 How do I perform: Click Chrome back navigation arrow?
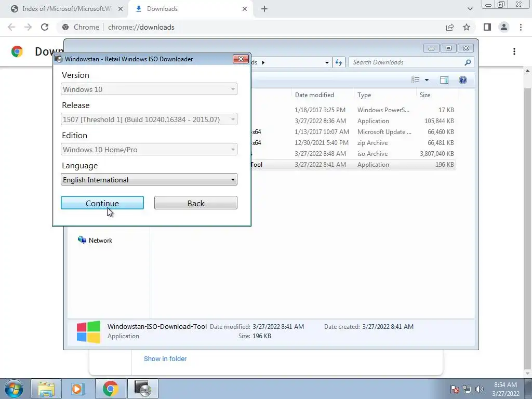pos(11,27)
